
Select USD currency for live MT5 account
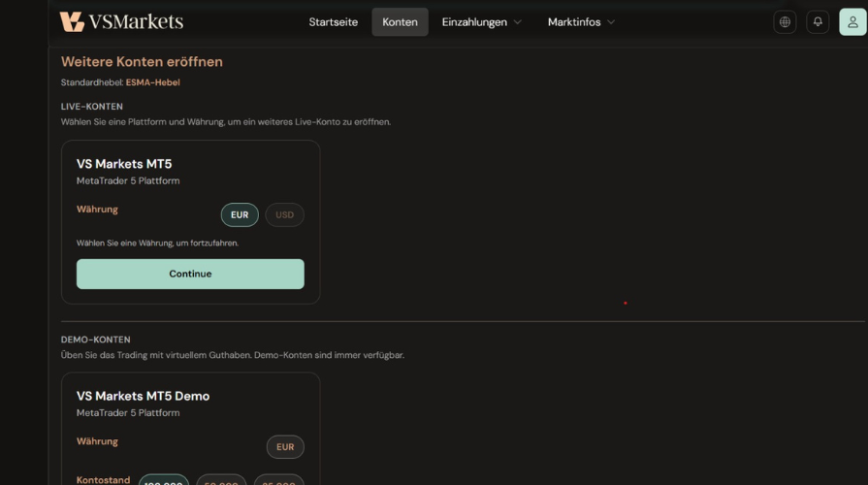(x=284, y=214)
